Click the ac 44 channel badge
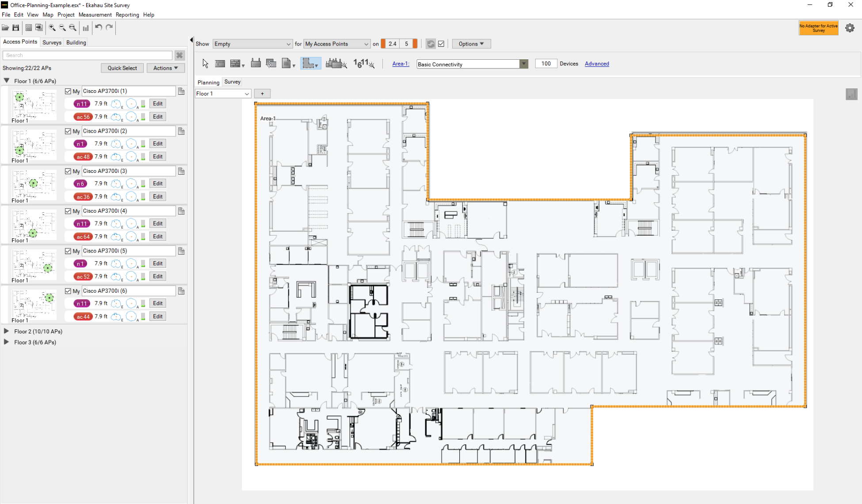Image resolution: width=862 pixels, height=504 pixels. click(83, 317)
